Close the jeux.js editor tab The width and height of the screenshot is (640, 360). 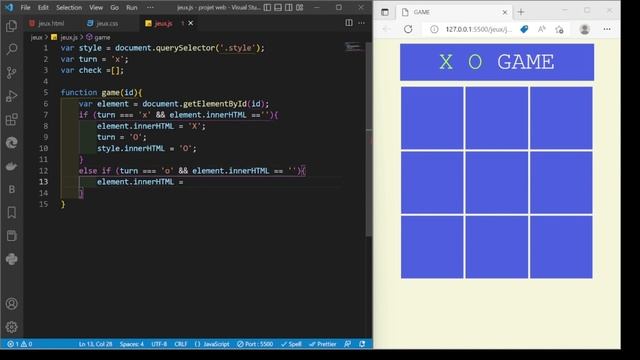[191, 23]
